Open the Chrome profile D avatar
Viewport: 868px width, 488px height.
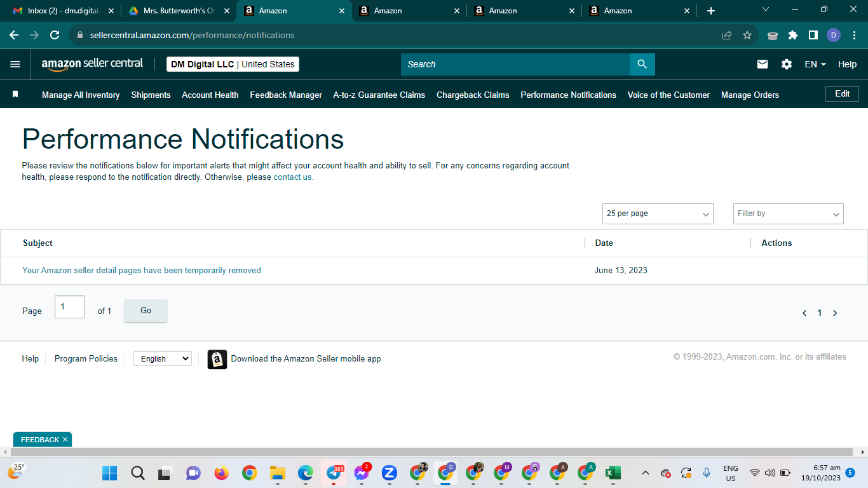[x=834, y=35]
